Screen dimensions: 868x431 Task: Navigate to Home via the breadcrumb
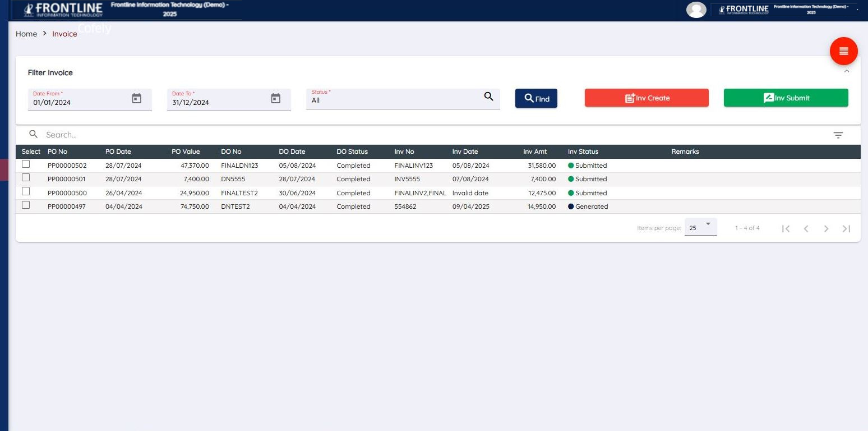[26, 34]
